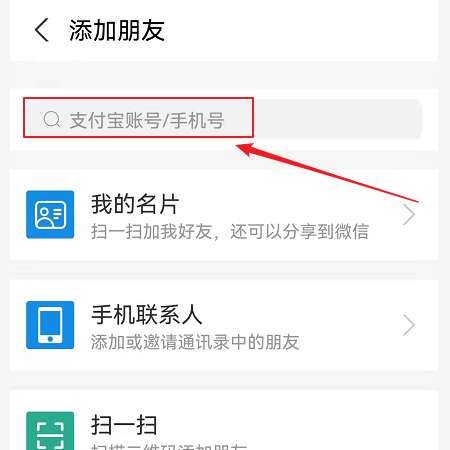Tap the back arrow beside 添加朋友
450x450 pixels.
[x=42, y=30]
